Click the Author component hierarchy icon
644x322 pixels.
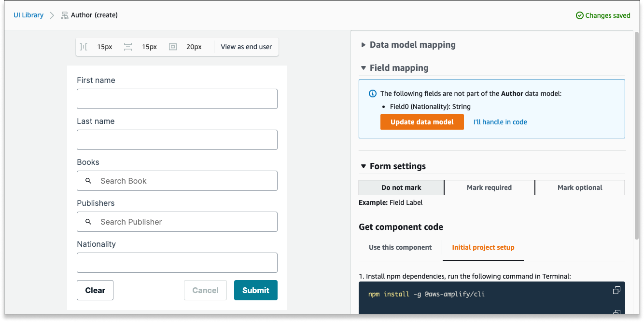click(x=65, y=15)
